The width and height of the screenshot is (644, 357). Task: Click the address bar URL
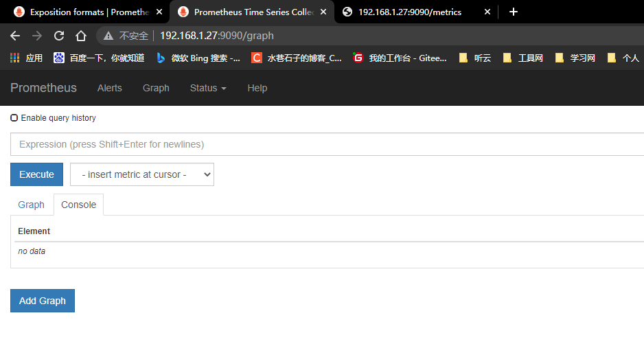point(216,36)
